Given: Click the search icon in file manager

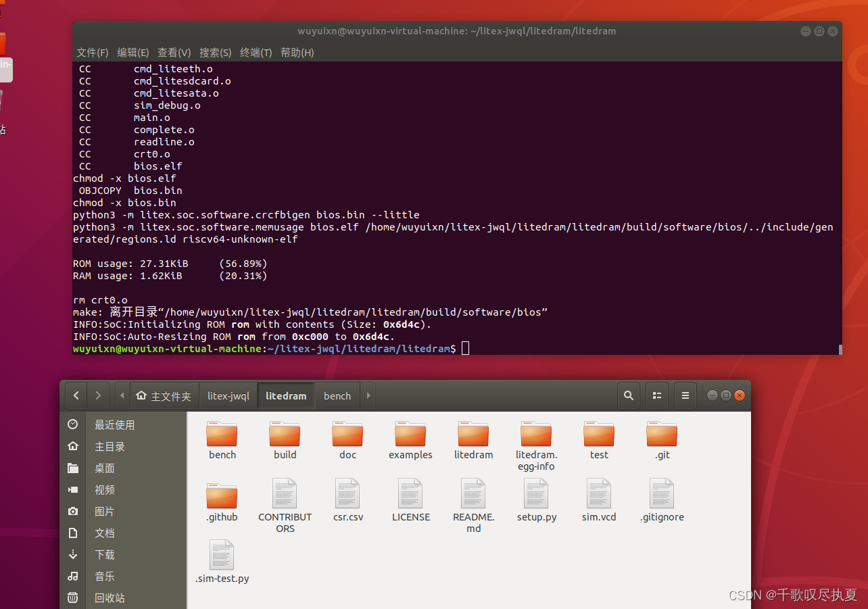Looking at the screenshot, I should pos(629,395).
